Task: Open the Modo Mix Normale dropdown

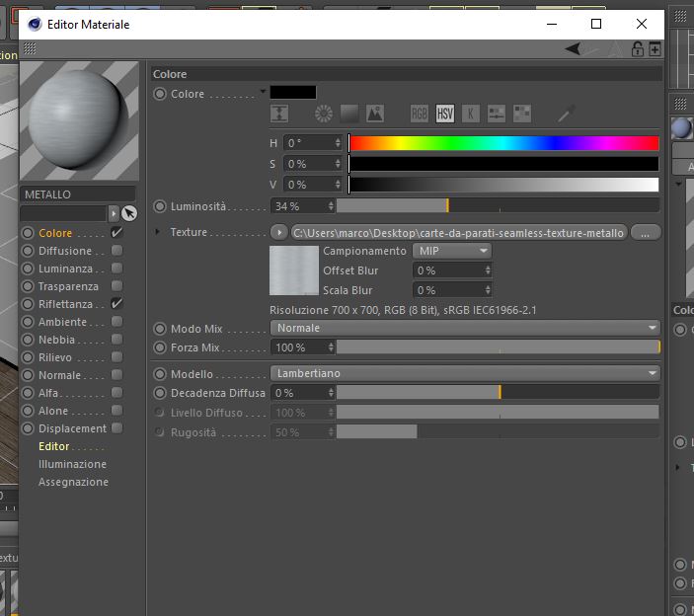Action: [465, 328]
